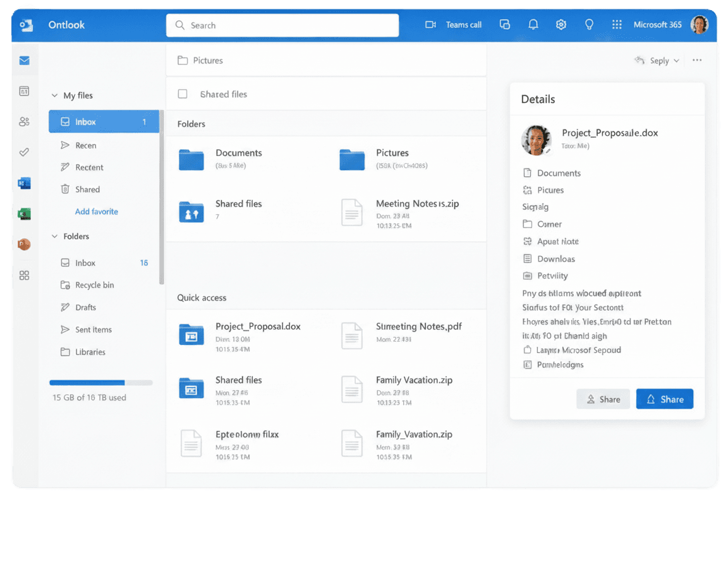Collapse the Folders section in sidebar
728x566 pixels.
click(54, 236)
